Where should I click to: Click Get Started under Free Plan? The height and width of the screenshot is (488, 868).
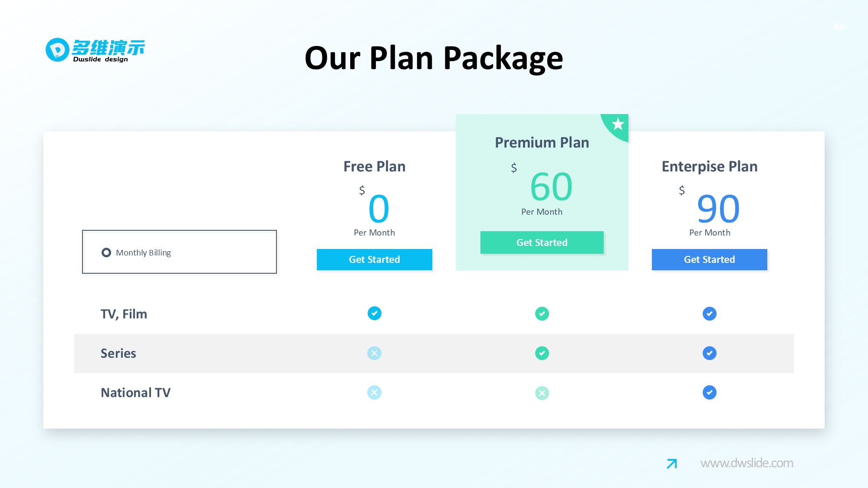(374, 259)
